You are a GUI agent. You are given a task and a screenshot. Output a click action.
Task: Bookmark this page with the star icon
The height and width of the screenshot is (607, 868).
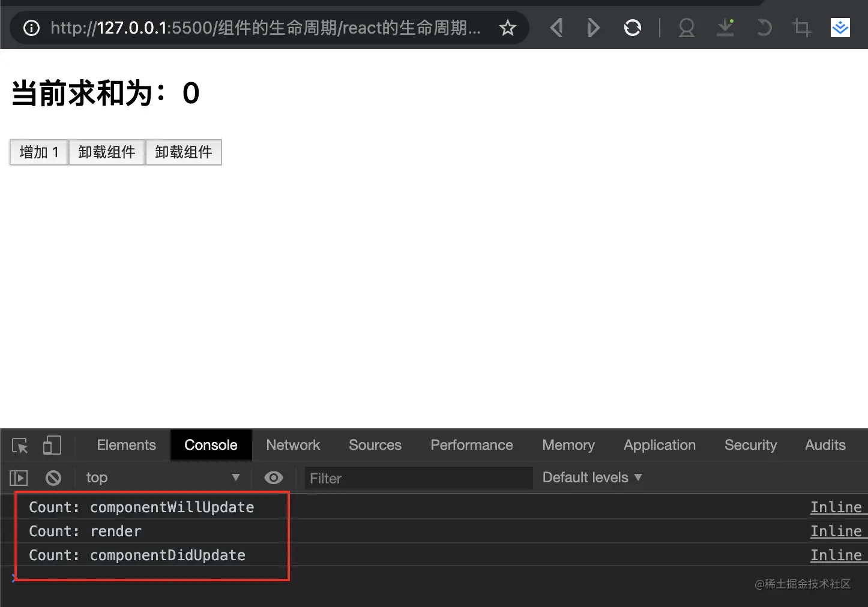point(508,28)
